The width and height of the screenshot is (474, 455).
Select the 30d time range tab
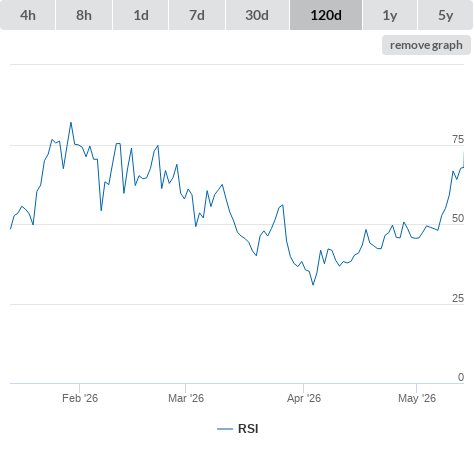(x=257, y=15)
